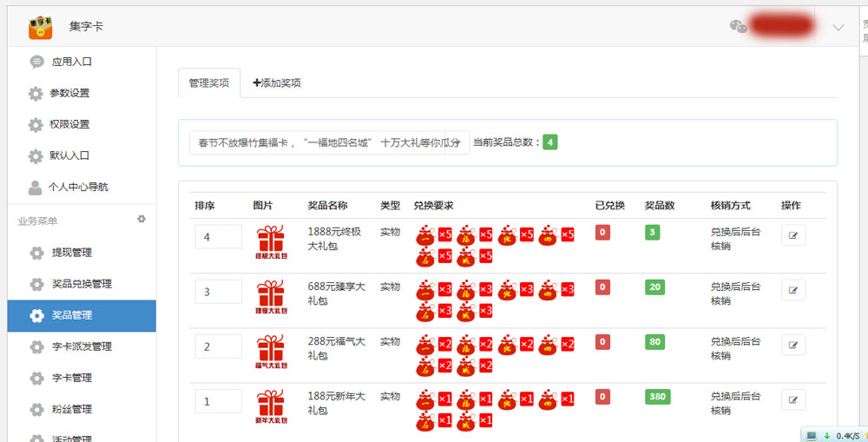Click the sort order field showing 2
The image size is (868, 442).
click(x=218, y=346)
